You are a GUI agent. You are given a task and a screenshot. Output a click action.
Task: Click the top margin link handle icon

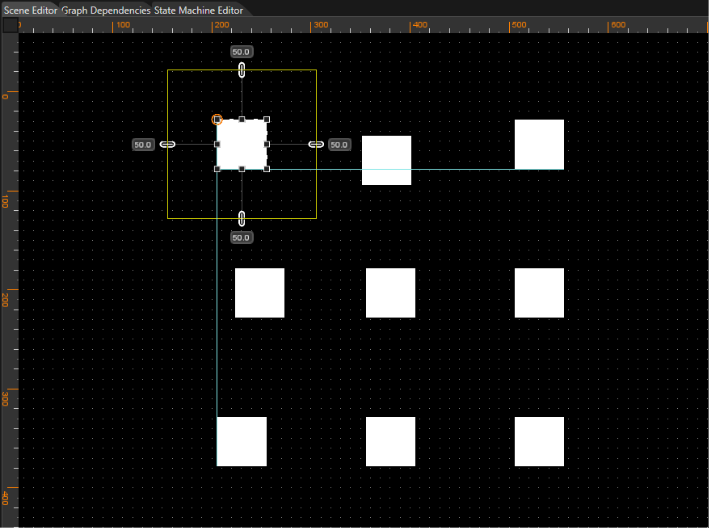[242, 70]
